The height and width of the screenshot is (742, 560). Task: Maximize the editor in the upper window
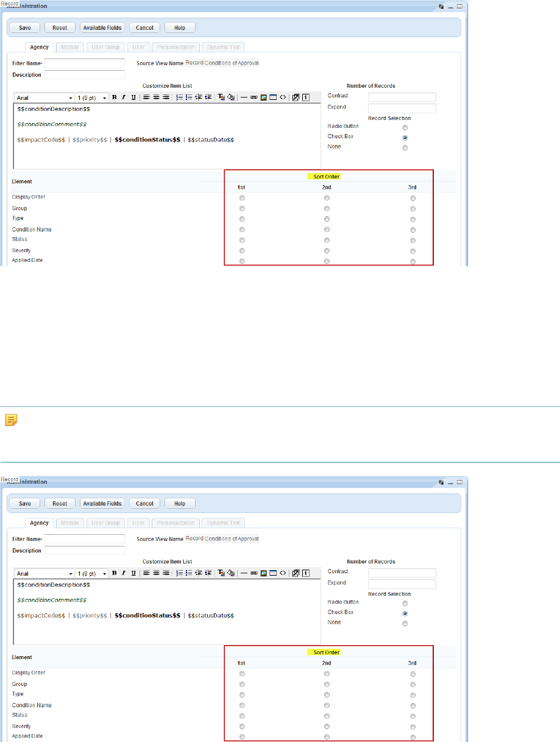296,97
